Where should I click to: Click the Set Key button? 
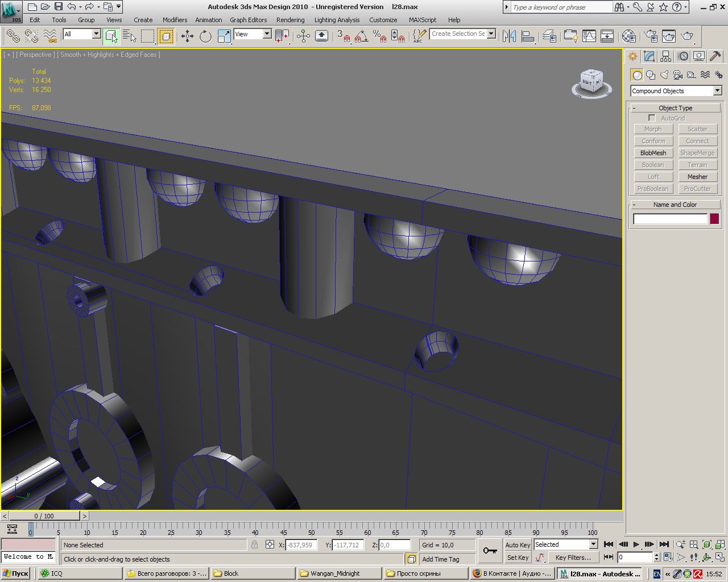518,558
